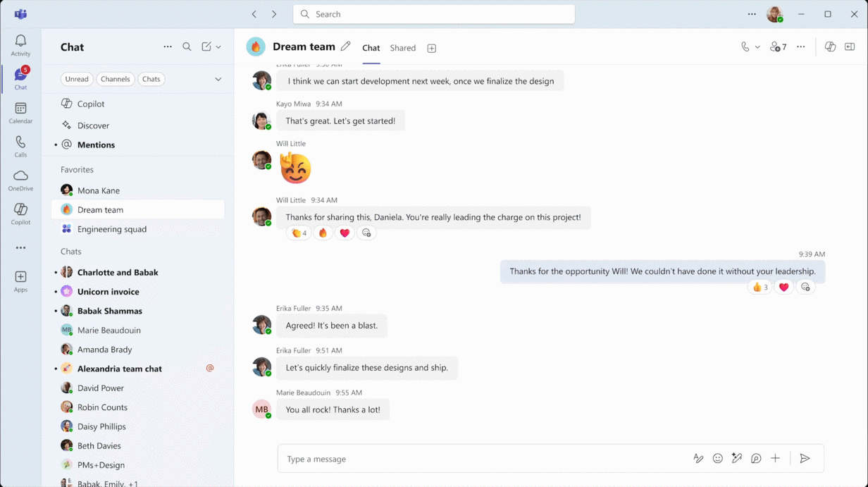Screen dimensions: 868x487
Task: Toggle the Channels filter chip
Action: 115,79
